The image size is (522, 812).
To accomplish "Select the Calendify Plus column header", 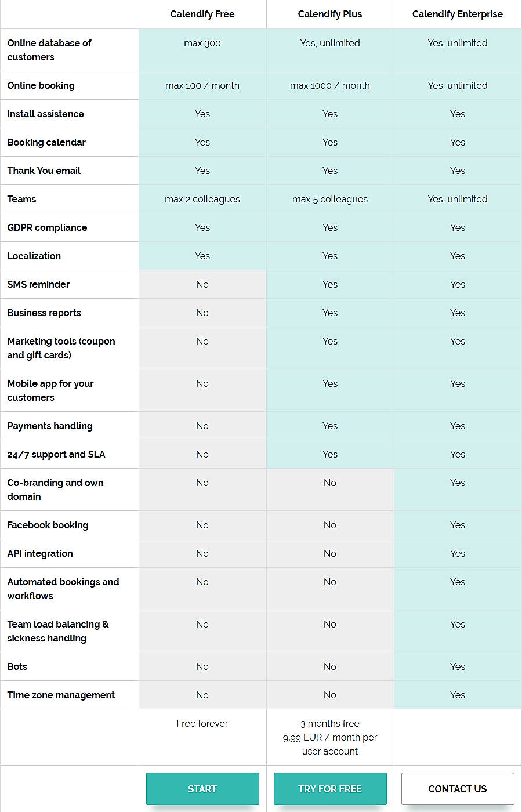I will coord(329,14).
